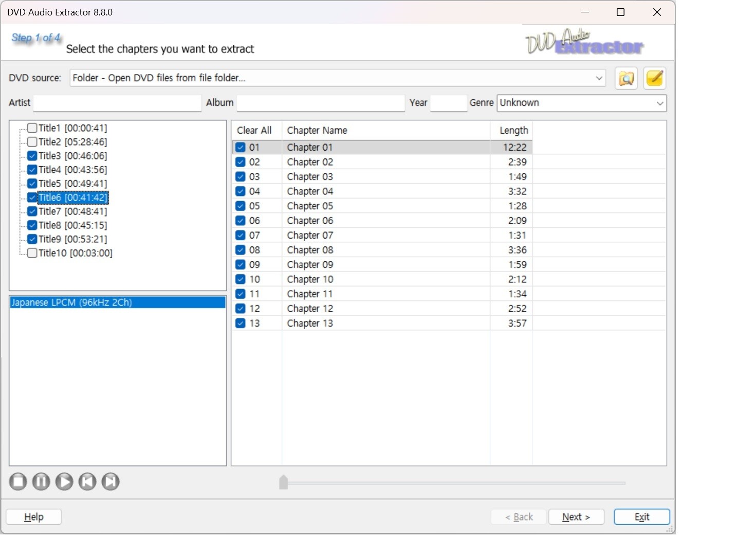Screen dimensions: 756x538
Task: Click the Help button
Action: 34,517
